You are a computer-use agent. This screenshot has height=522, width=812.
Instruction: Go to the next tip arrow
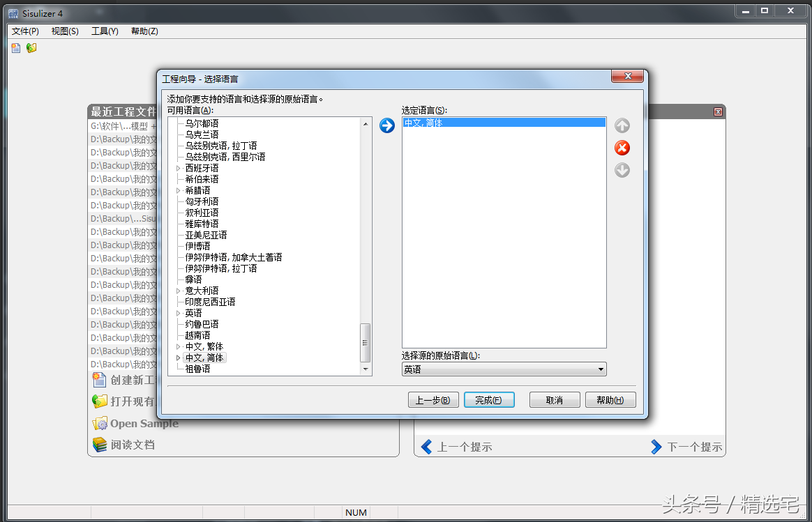pos(656,447)
